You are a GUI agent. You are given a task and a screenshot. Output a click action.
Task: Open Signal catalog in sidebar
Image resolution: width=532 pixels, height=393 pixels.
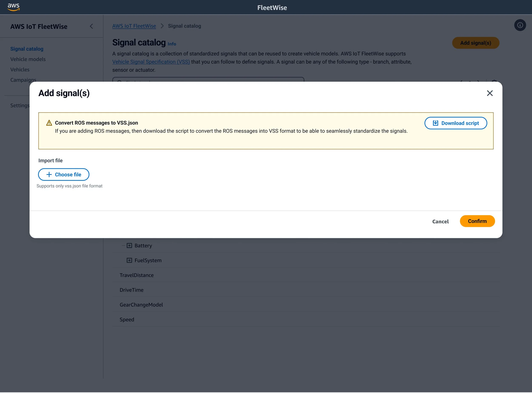click(x=27, y=49)
